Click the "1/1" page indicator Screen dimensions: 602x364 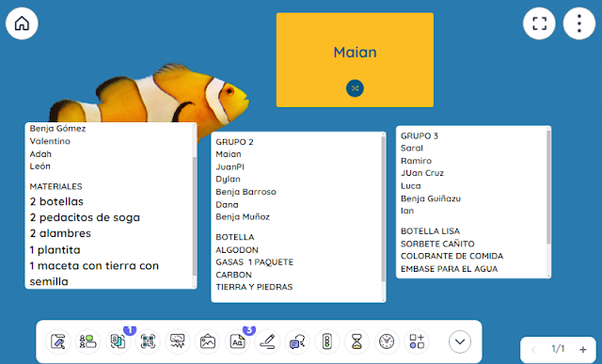pos(558,349)
